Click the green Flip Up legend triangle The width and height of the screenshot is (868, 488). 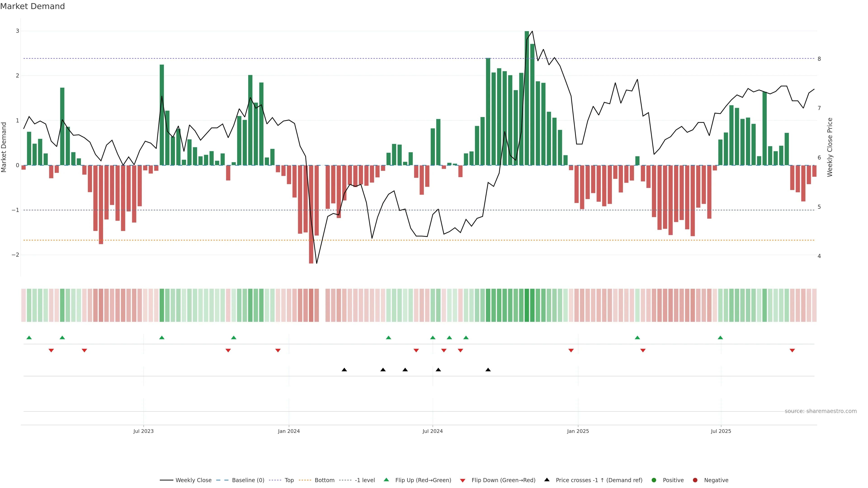tap(387, 480)
